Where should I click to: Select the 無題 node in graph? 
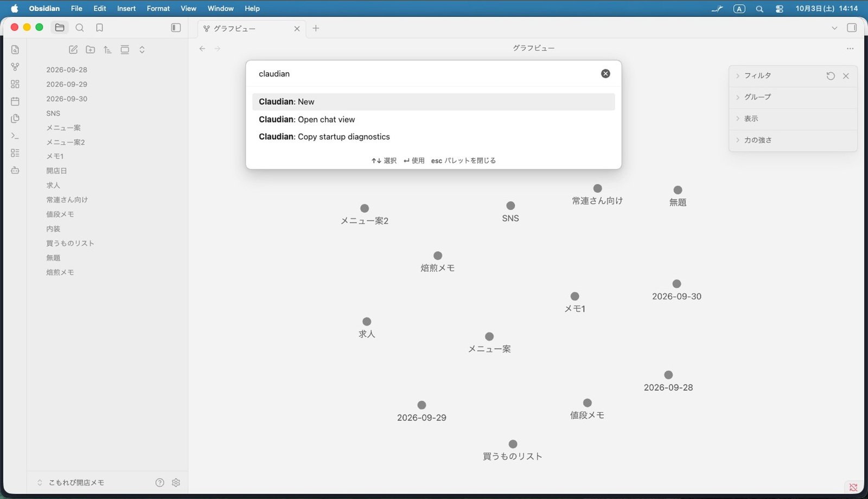click(x=678, y=190)
